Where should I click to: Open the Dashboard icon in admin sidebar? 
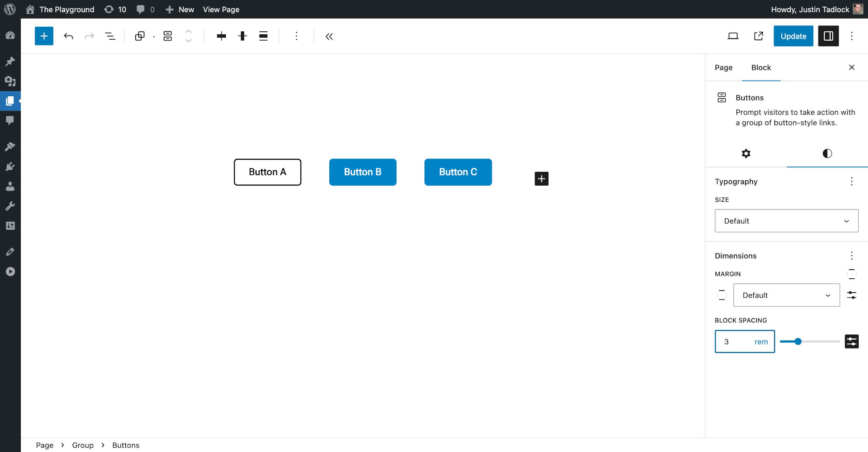click(10, 36)
